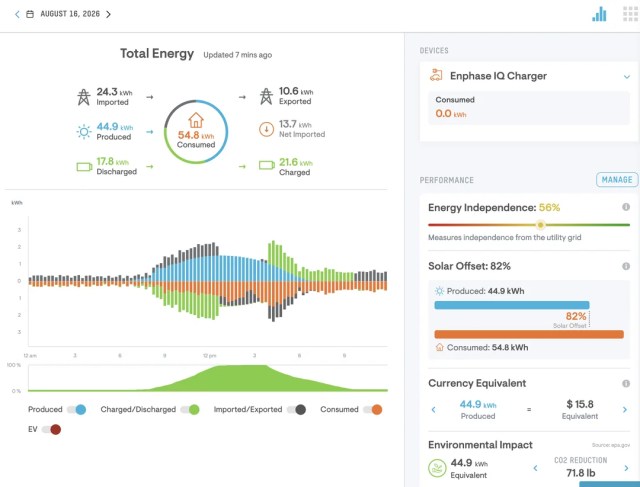Click the Solar Offset: 82% heading
Viewport: 640px width, 487px height.
(469, 266)
